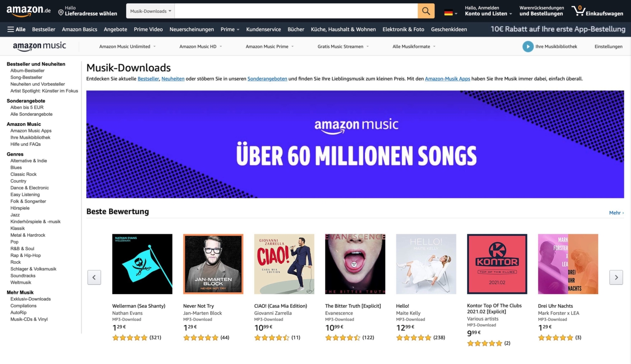Expand the Musik-Downloads search category selector

coord(150,11)
